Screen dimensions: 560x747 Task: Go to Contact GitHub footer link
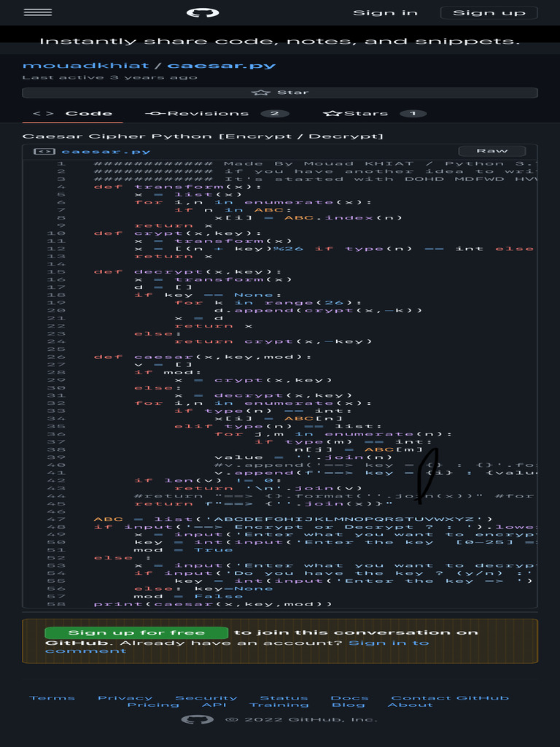pyautogui.click(x=450, y=698)
